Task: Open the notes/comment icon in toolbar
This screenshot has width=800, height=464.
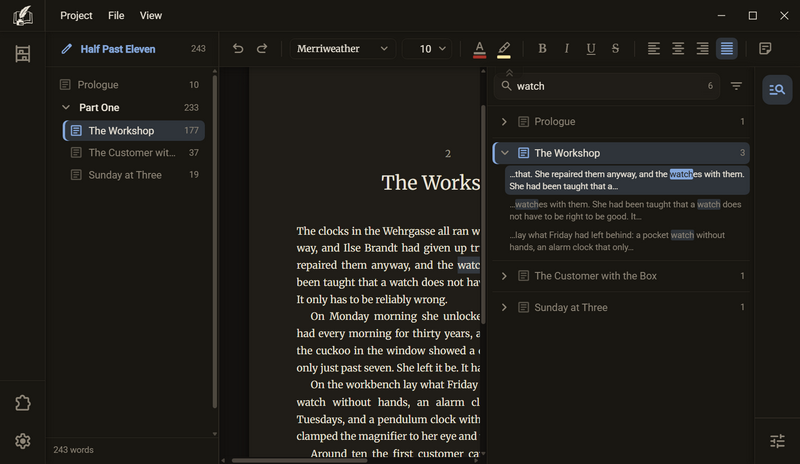Action: coord(765,48)
